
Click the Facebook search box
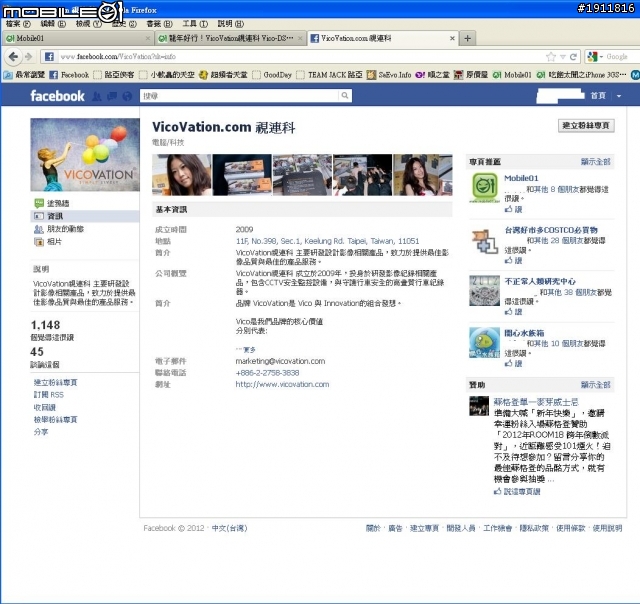point(239,96)
